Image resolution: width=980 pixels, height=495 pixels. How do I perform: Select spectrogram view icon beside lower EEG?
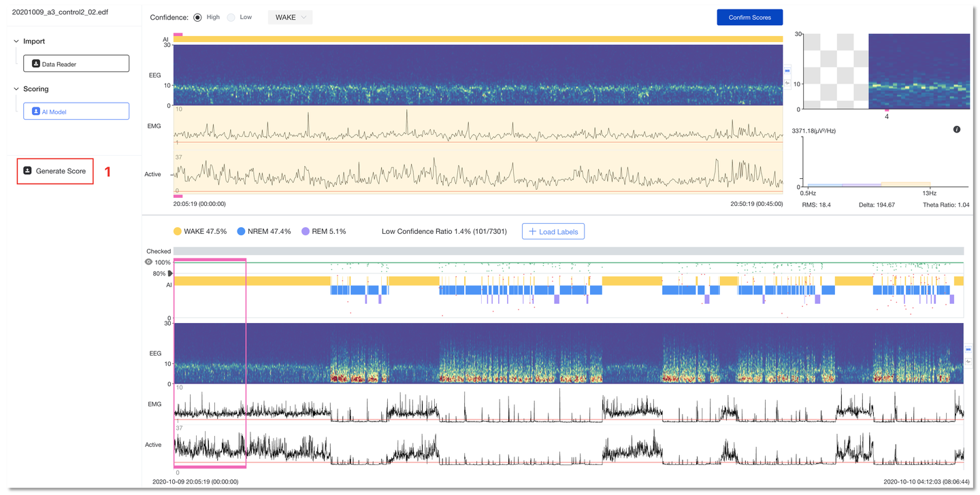pyautogui.click(x=968, y=349)
